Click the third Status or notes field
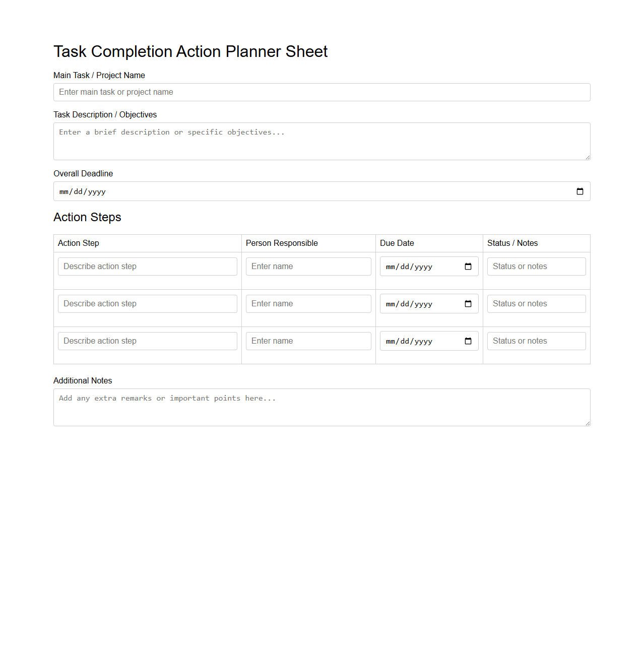This screenshot has width=644, height=655. [536, 341]
